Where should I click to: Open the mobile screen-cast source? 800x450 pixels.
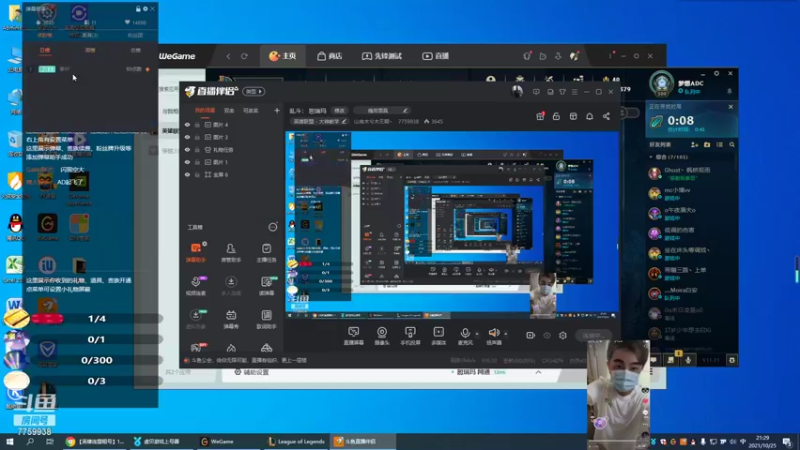point(410,336)
